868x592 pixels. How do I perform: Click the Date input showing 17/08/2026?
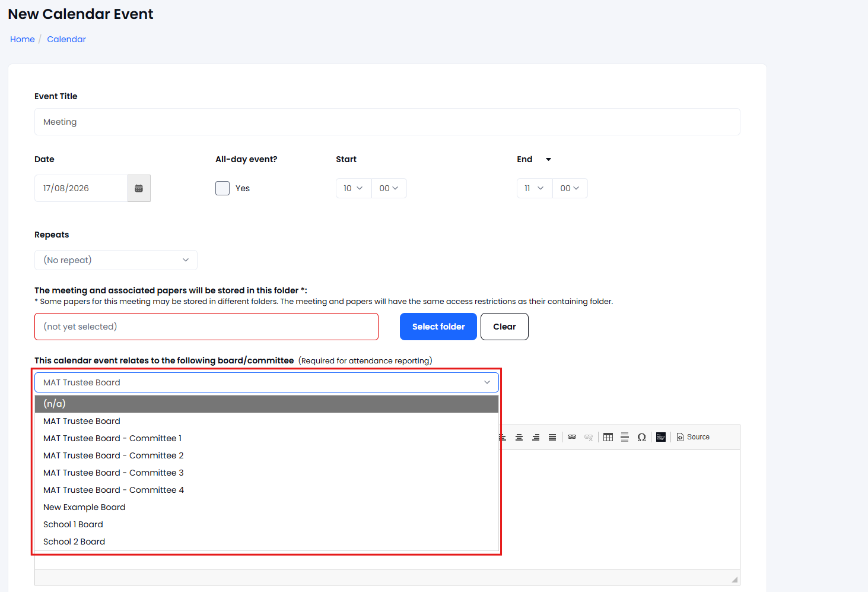81,188
